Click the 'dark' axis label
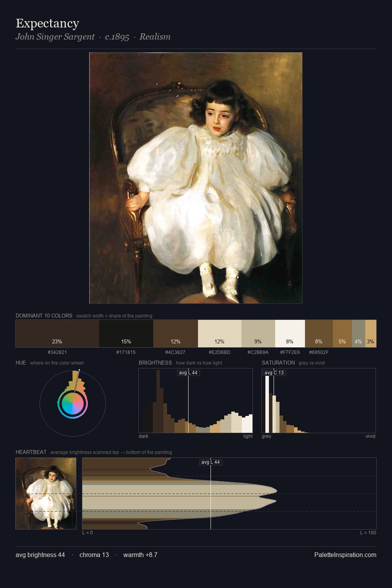Screen dimensions: 392x588 (143, 436)
